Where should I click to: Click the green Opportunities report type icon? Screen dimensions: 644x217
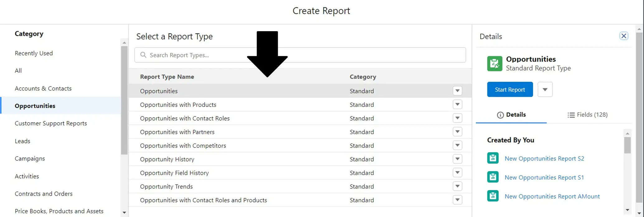(495, 64)
